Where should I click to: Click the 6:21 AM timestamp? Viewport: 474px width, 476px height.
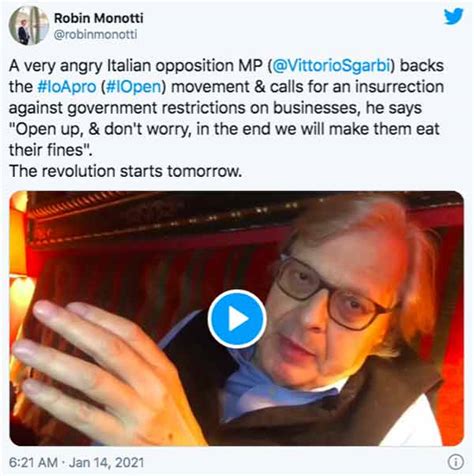[33, 463]
